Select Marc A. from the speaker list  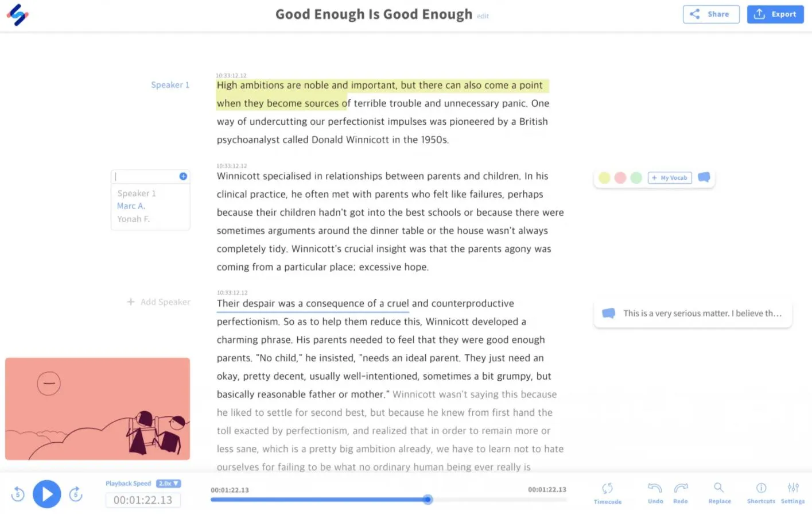[131, 206]
